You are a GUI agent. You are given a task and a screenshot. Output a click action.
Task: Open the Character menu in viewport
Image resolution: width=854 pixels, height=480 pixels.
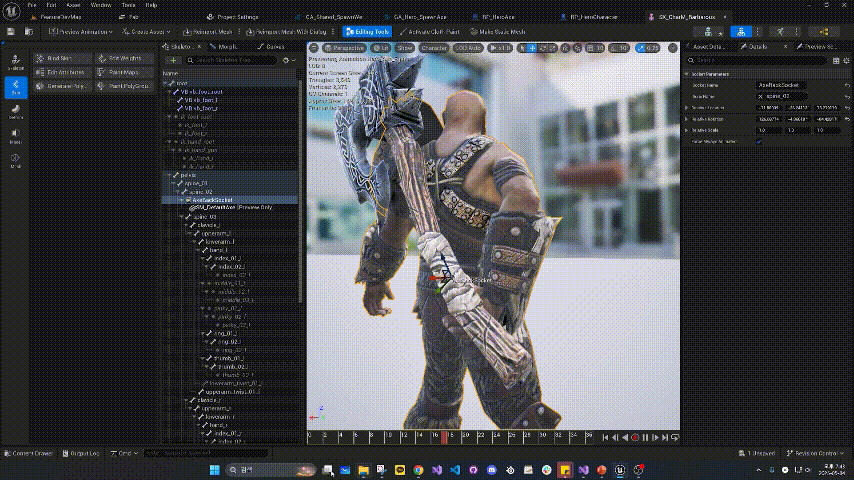pos(434,48)
